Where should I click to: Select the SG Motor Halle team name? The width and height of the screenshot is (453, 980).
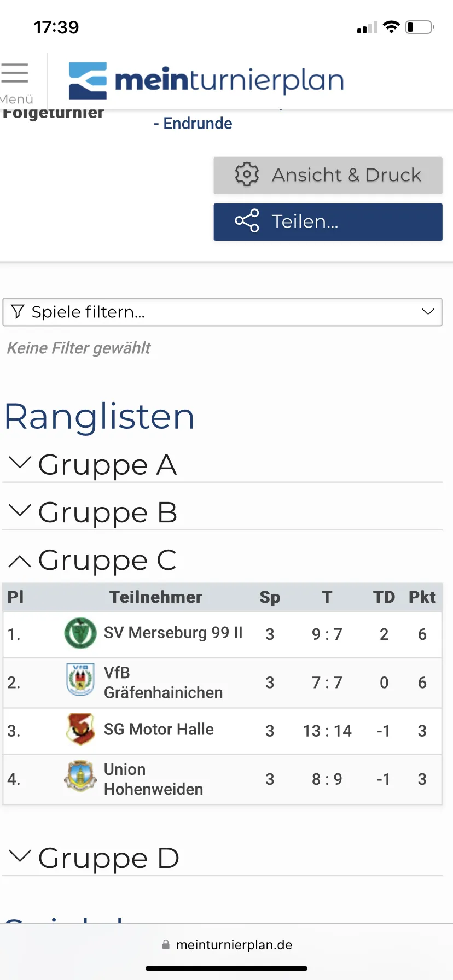coord(159,729)
